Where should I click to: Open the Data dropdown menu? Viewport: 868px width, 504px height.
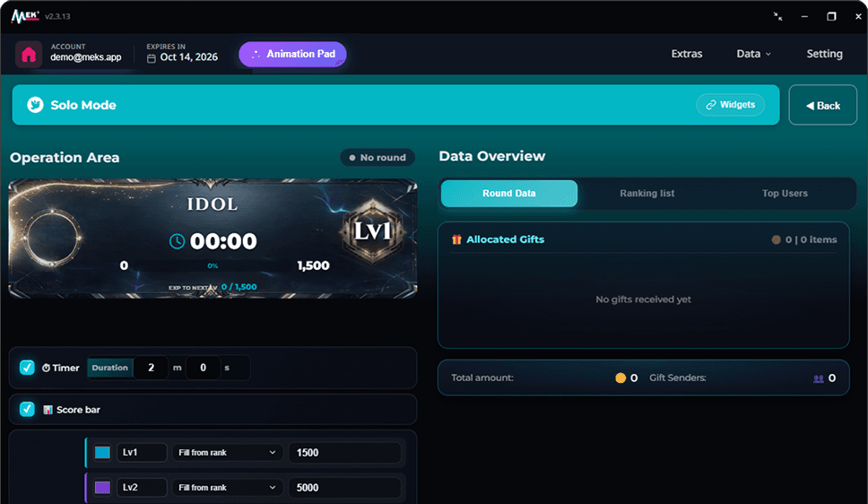pos(753,54)
